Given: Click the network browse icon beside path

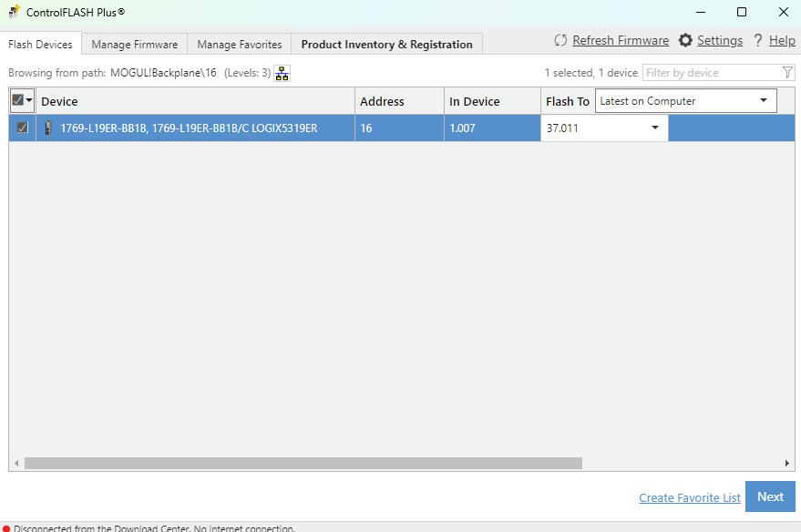Looking at the screenshot, I should 282,73.
